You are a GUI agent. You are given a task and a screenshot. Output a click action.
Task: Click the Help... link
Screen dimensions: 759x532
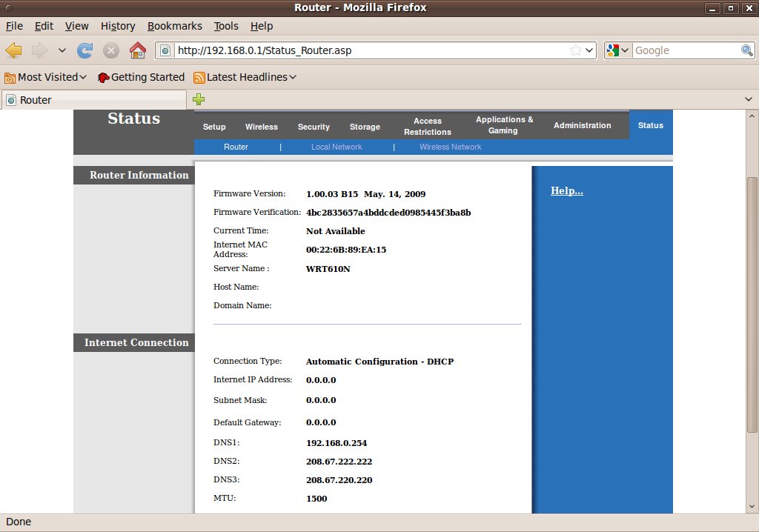(566, 191)
